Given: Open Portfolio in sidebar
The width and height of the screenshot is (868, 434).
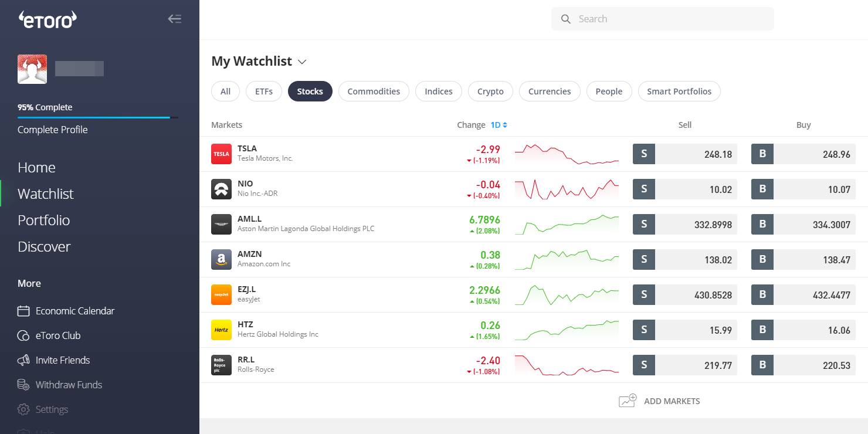Looking at the screenshot, I should pyautogui.click(x=44, y=221).
